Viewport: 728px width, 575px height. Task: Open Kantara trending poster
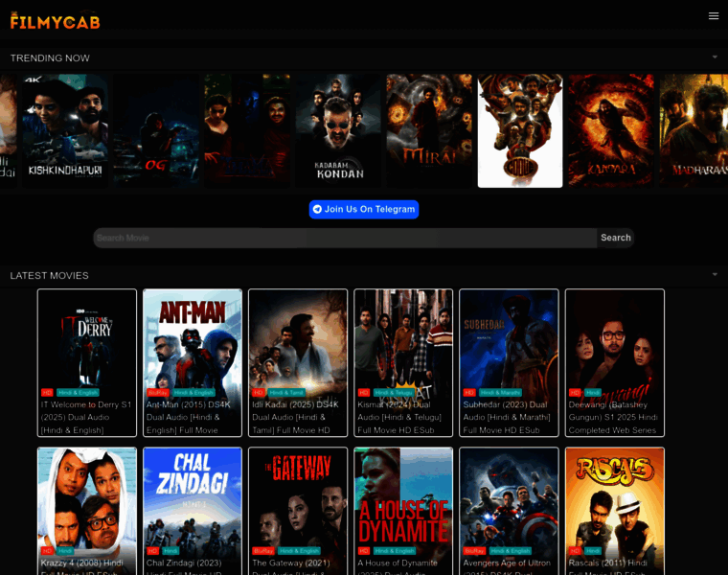611,131
